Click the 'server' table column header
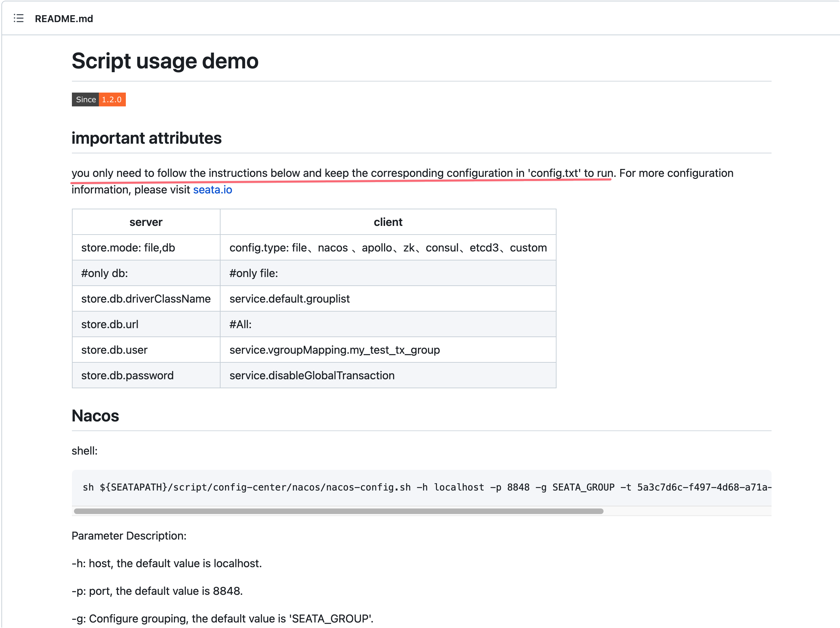This screenshot has height=628, width=840. tap(146, 222)
